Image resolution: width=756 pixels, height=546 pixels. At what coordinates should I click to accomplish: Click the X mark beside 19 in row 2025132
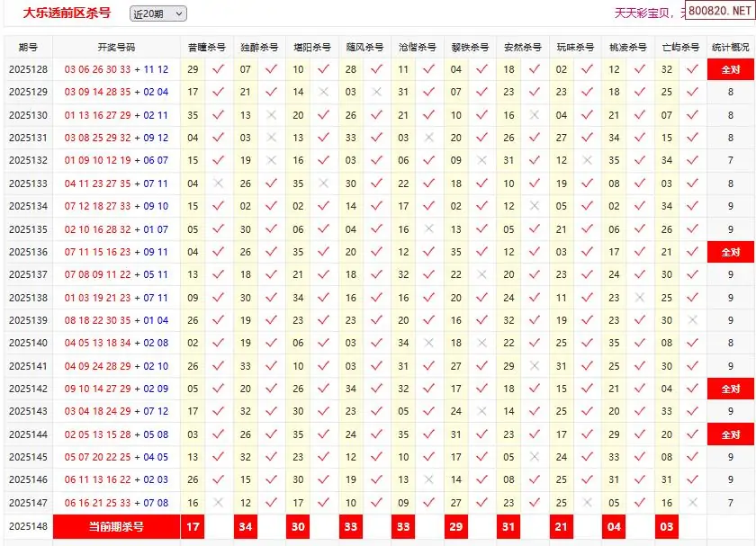pos(271,160)
